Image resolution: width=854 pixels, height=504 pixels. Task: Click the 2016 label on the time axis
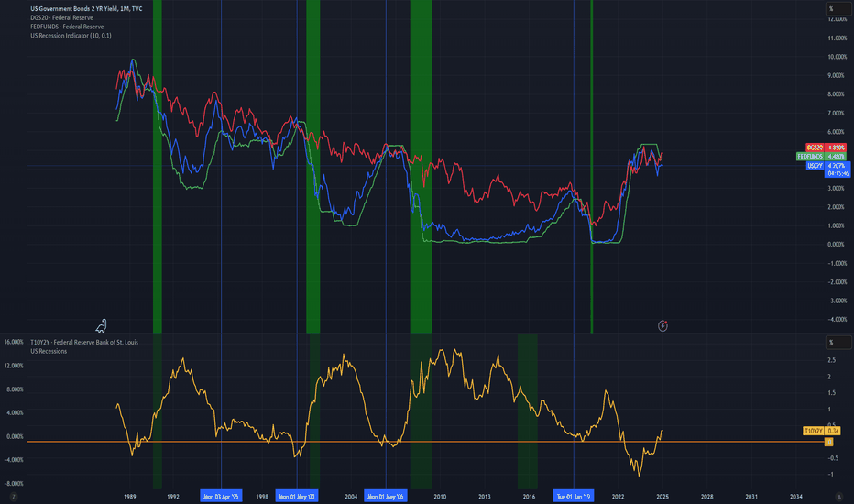tap(529, 497)
